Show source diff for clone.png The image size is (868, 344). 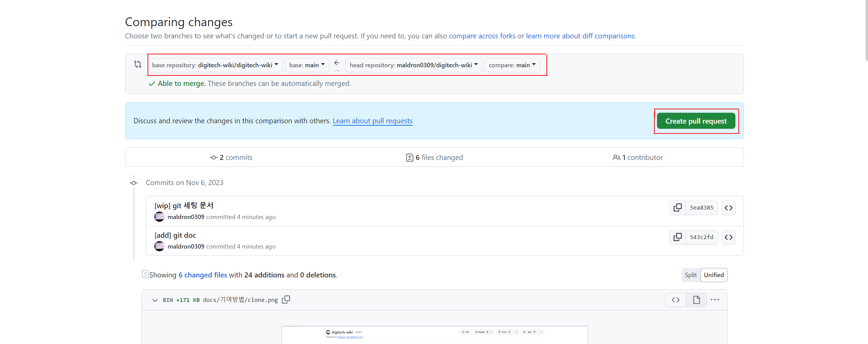pos(675,300)
